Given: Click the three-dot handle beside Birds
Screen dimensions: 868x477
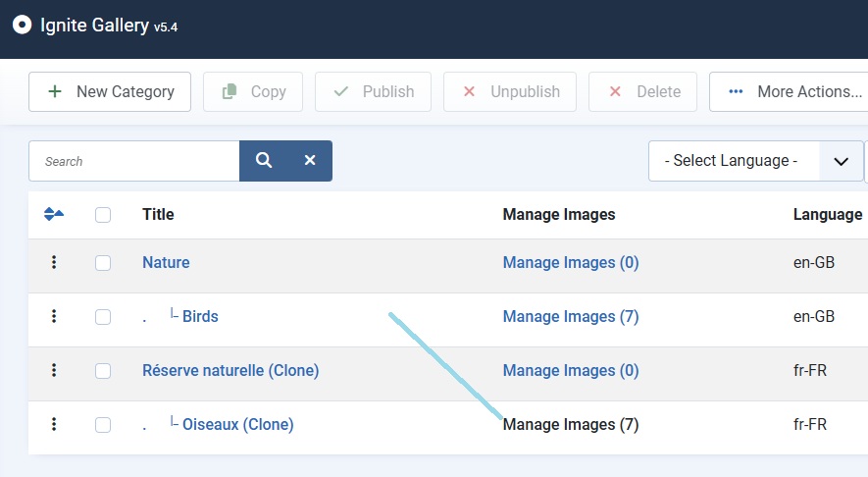Looking at the screenshot, I should click(x=54, y=316).
